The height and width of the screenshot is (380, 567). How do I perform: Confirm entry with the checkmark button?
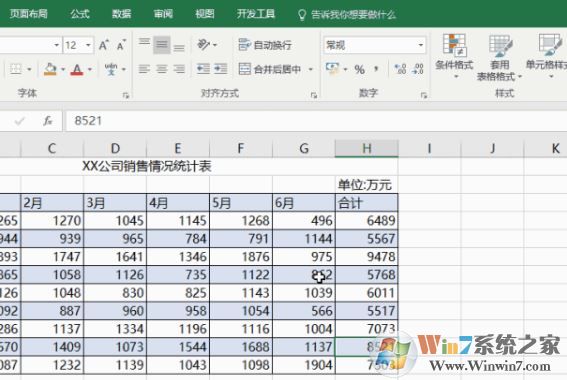click(20, 120)
